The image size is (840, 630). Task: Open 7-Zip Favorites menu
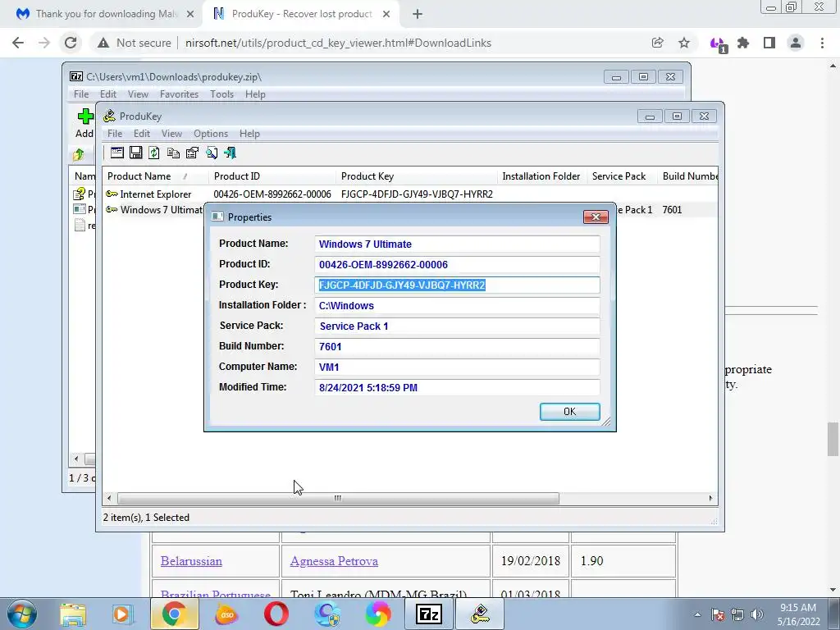179,94
